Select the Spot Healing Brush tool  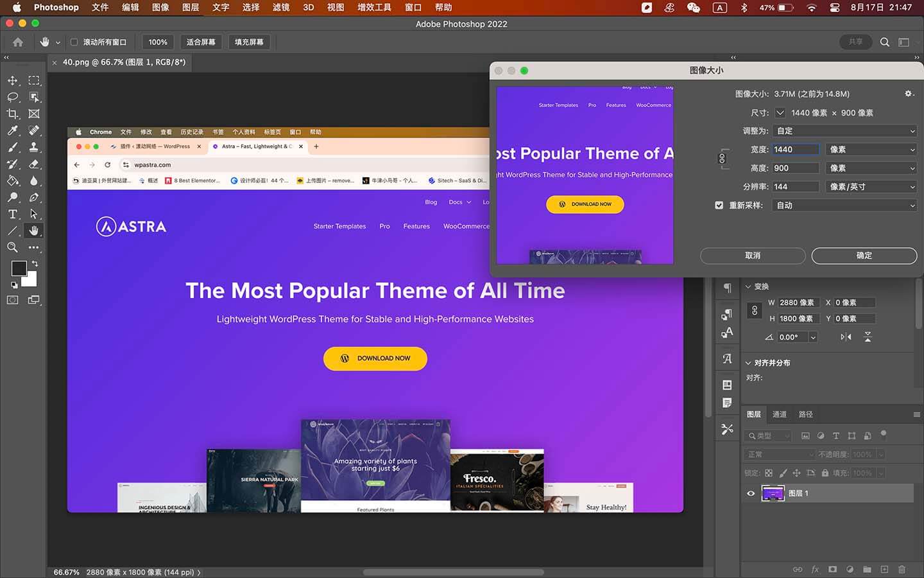point(34,130)
